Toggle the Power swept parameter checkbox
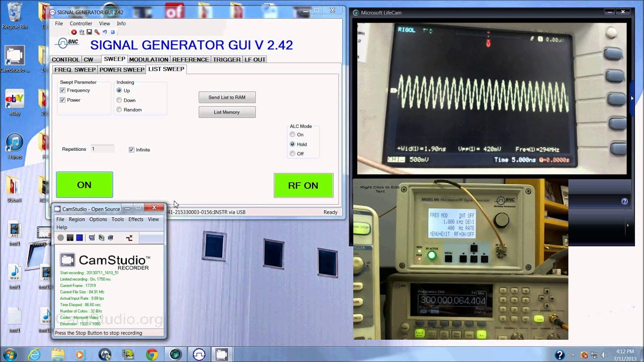This screenshot has width=644, height=362. coord(62,100)
